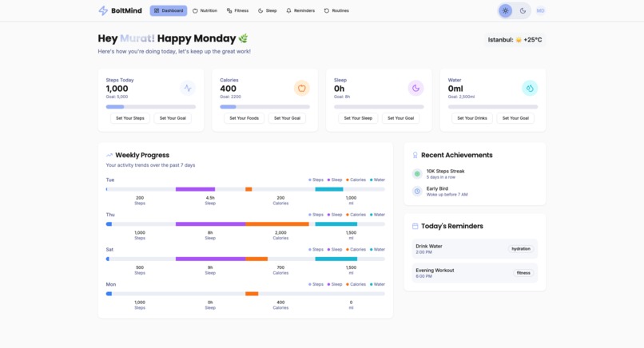
Task: Click the Early Bird clock icon
Action: coord(417,192)
